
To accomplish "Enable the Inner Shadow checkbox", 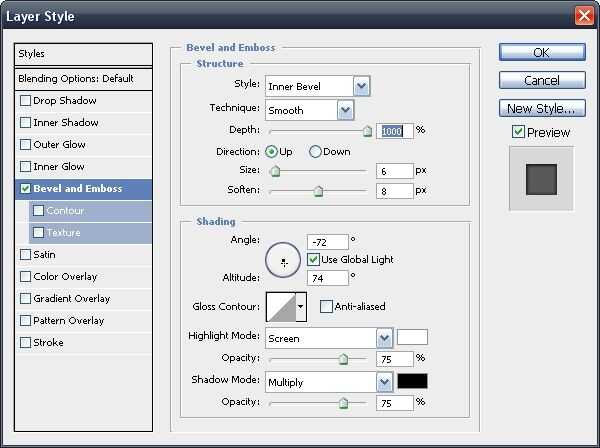I will (25, 123).
